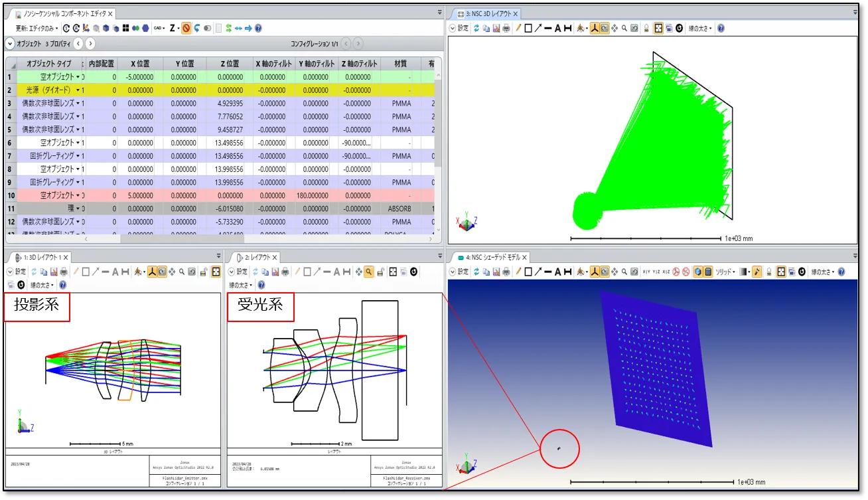Select the 4: NSC シェーデッド モデル tab
Viewport: 868px width, 500px height.
click(x=490, y=257)
